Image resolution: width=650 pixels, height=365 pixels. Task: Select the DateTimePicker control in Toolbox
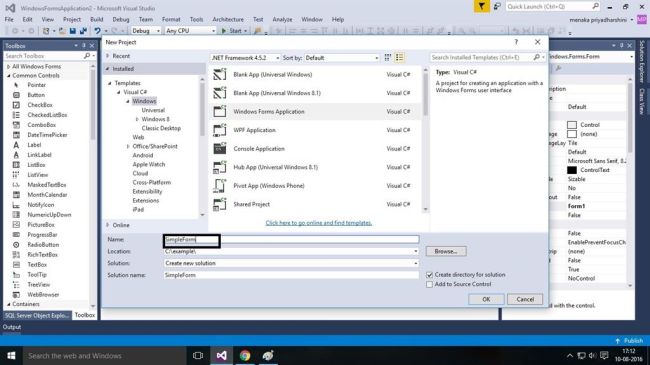click(x=47, y=135)
